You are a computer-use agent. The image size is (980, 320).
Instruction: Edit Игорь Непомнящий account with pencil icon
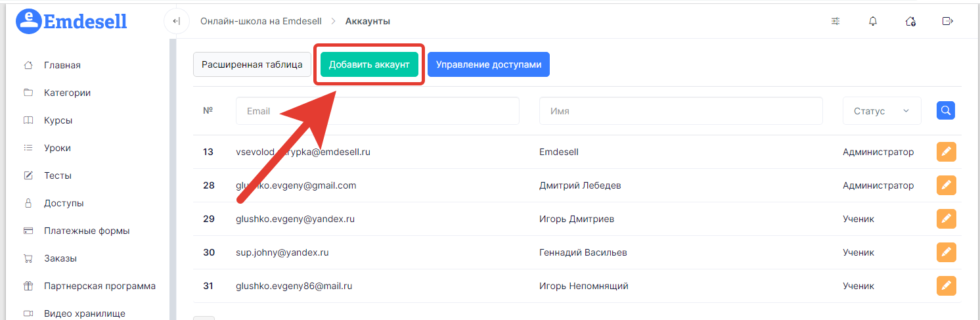[x=946, y=286]
